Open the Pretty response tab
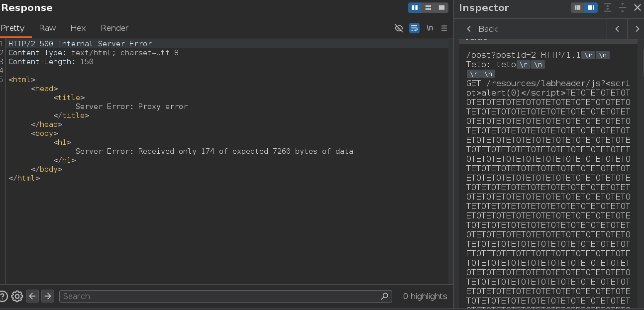The width and height of the screenshot is (644, 310). [12, 28]
